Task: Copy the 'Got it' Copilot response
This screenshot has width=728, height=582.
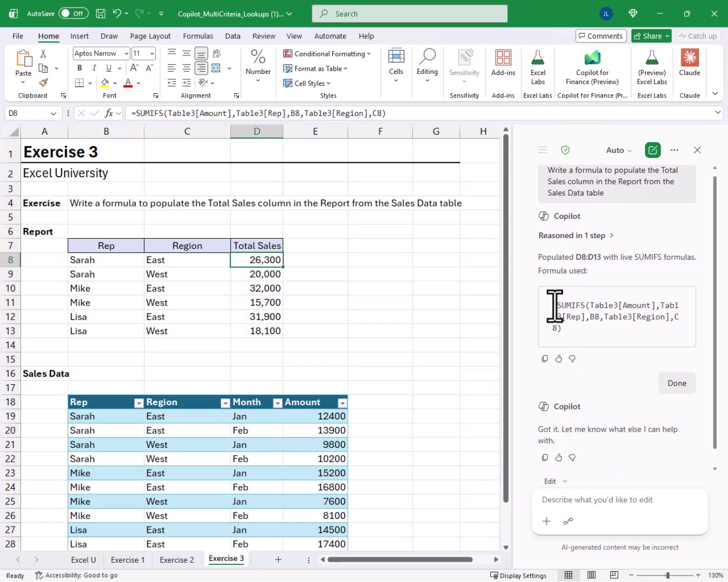Action: tap(545, 458)
